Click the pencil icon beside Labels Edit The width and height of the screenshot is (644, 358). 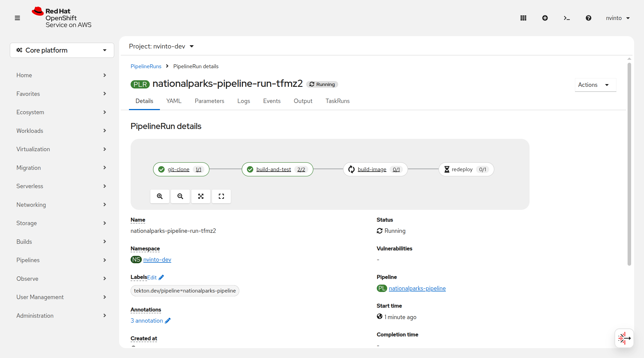(161, 277)
